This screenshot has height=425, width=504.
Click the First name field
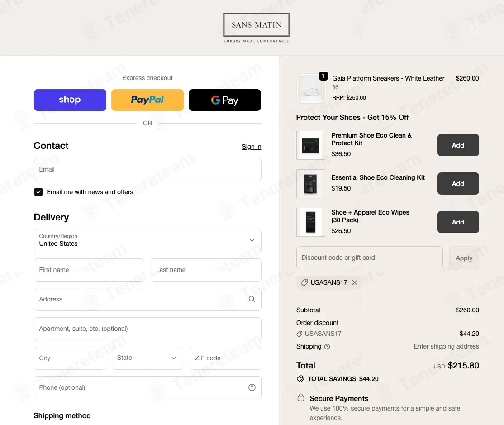(x=89, y=270)
